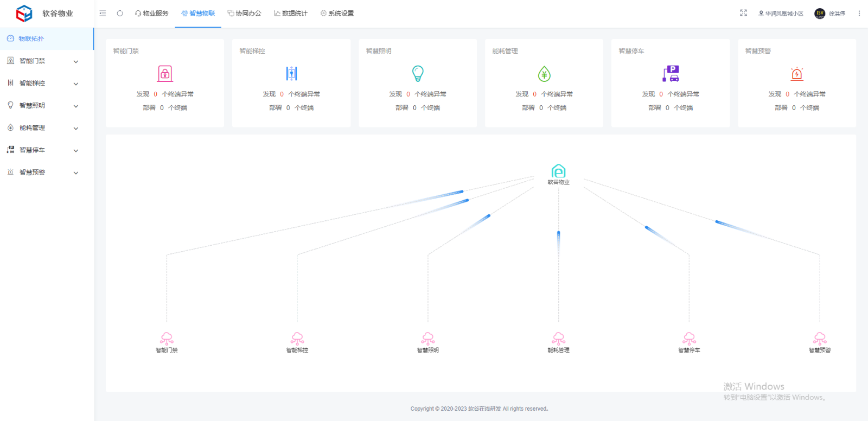
Task: Click the 华润凤凰城小区 location selector
Action: (781, 13)
